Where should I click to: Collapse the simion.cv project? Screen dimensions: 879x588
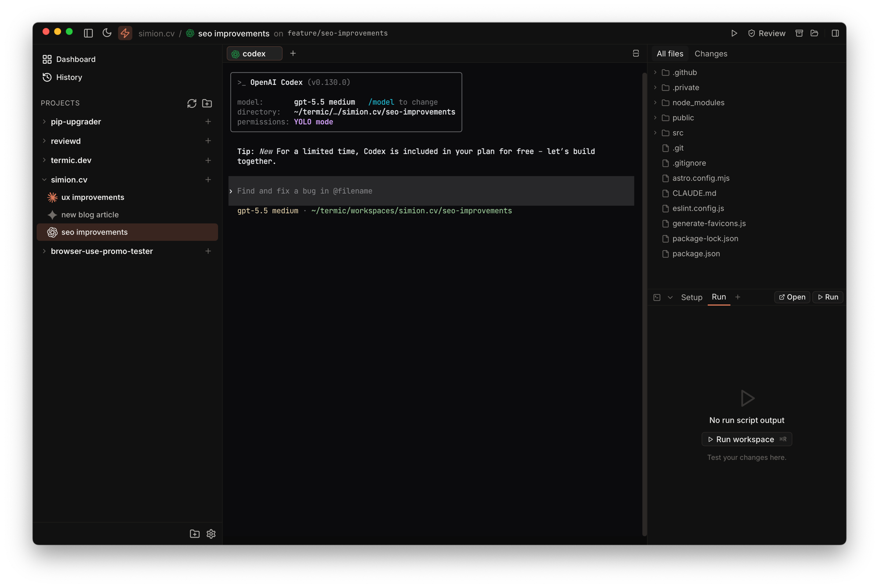point(44,180)
